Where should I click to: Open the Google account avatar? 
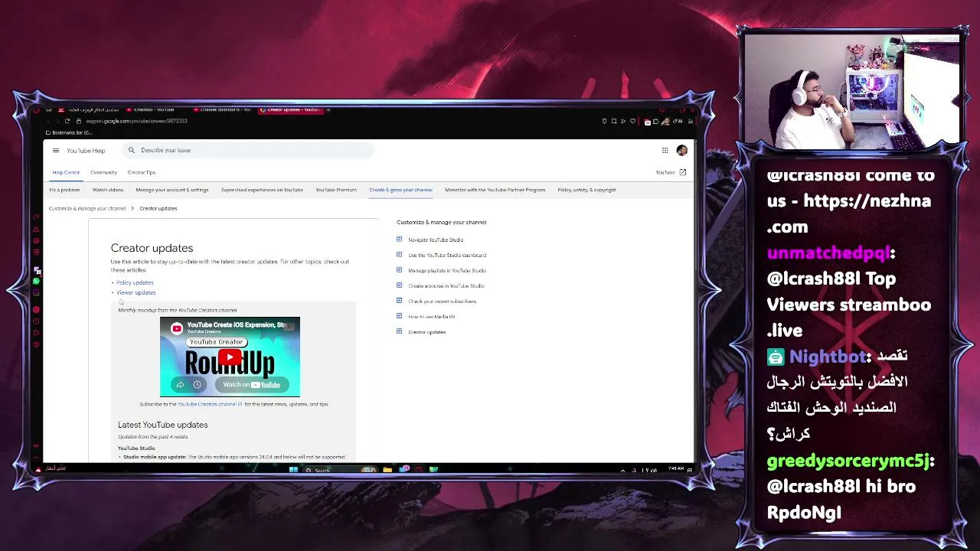[x=681, y=150]
